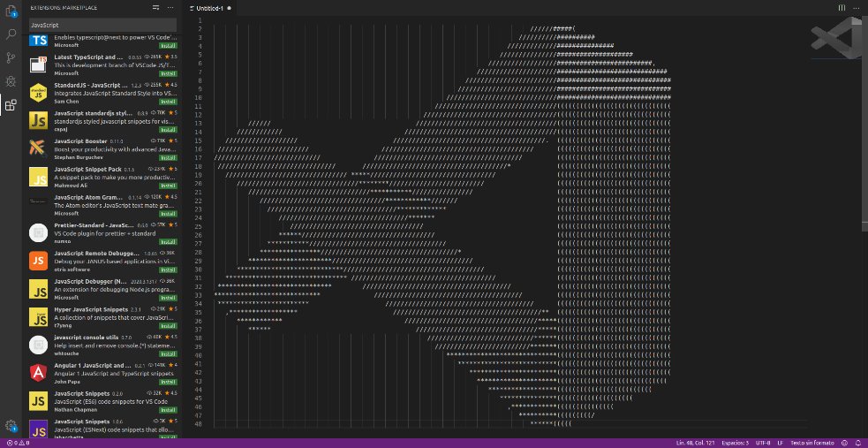Open the Extensions panel more actions menu
Screen dimensions: 868x448
(170, 8)
